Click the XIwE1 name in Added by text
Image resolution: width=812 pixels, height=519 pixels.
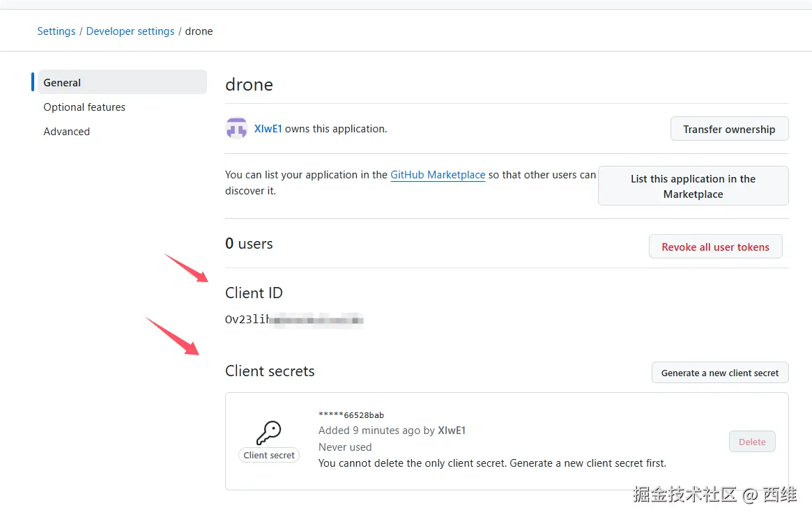[452, 431]
